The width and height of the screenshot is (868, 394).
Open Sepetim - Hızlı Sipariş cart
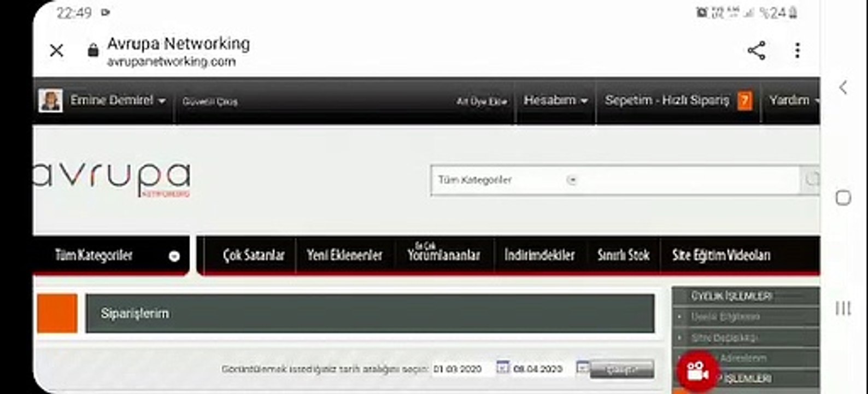(667, 101)
